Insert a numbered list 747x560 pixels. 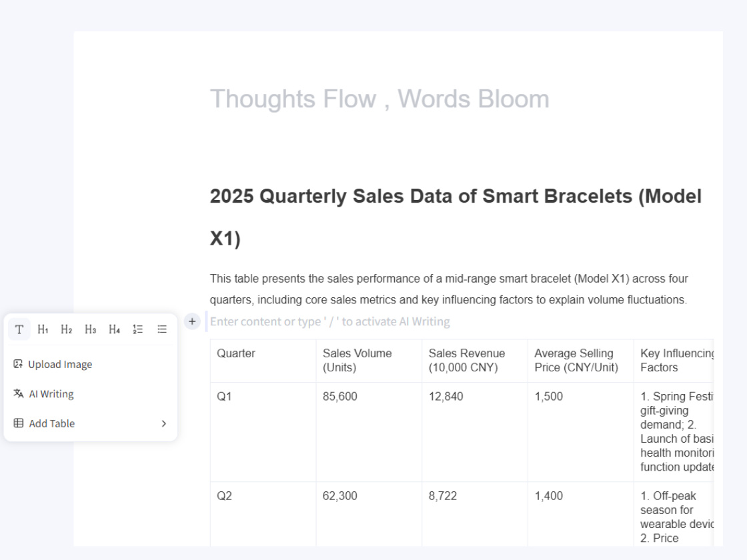[138, 329]
